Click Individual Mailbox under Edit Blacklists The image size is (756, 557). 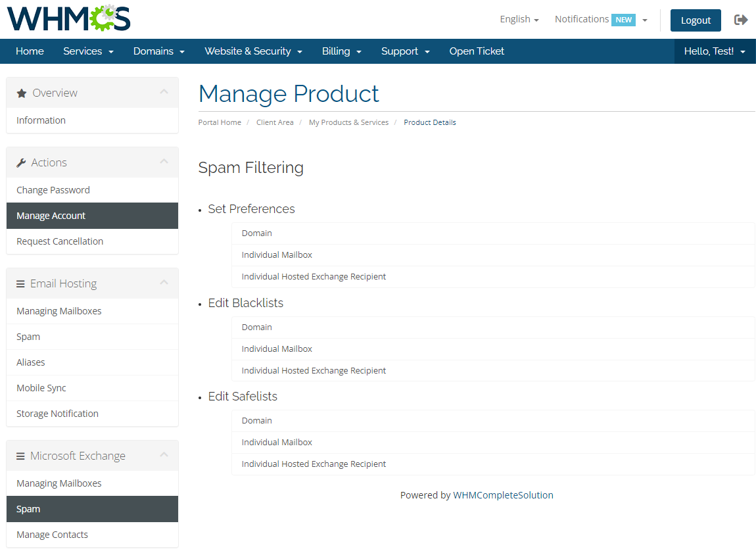pyautogui.click(x=493, y=349)
